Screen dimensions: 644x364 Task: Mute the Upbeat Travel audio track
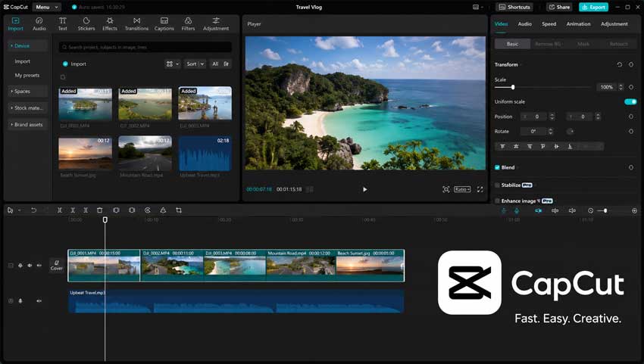[39, 300]
